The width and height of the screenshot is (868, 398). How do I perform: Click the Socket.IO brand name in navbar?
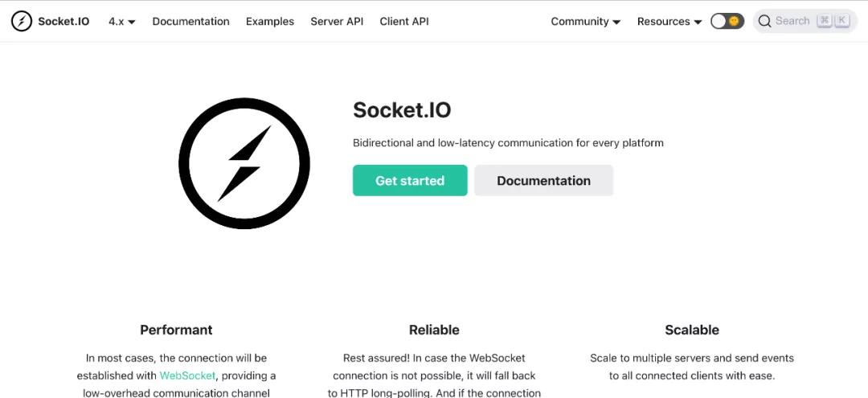click(x=63, y=22)
